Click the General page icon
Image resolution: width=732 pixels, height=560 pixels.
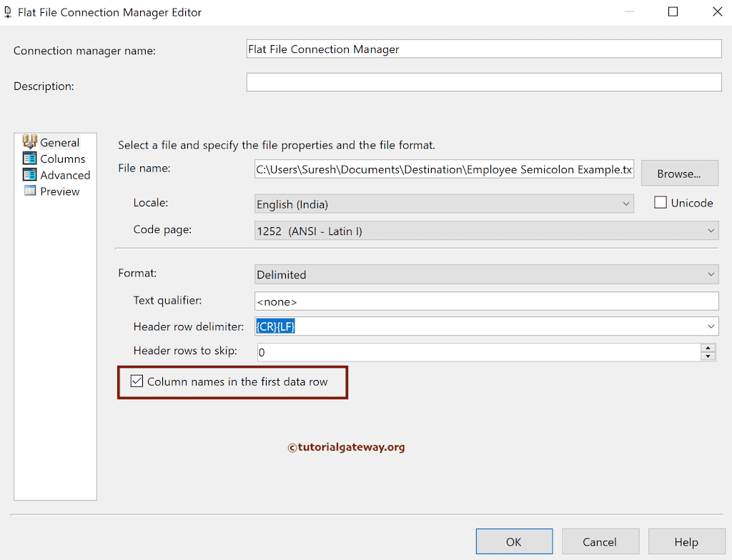coord(29,141)
